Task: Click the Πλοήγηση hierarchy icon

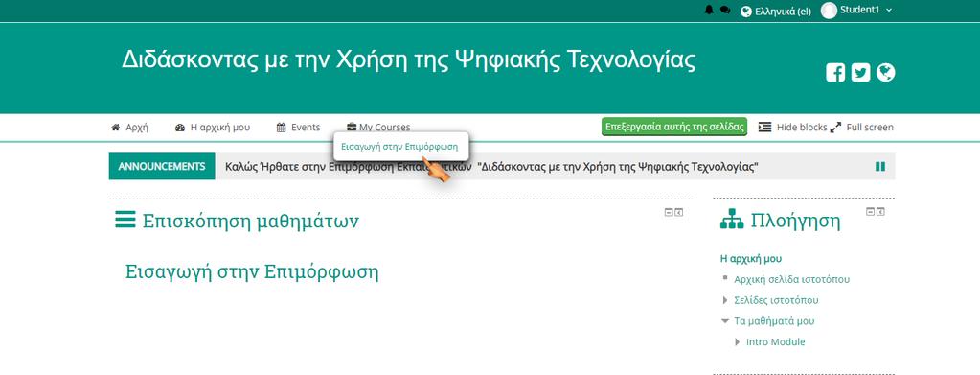Action: coord(732,219)
